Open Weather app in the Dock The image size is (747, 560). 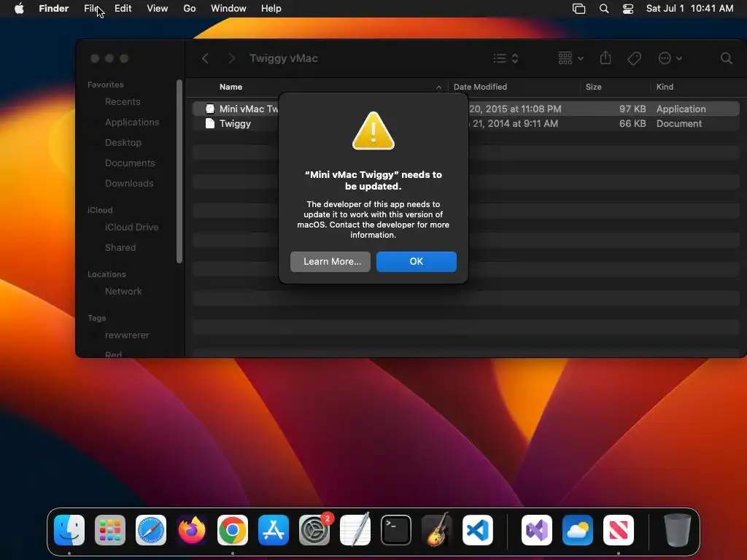click(x=578, y=530)
